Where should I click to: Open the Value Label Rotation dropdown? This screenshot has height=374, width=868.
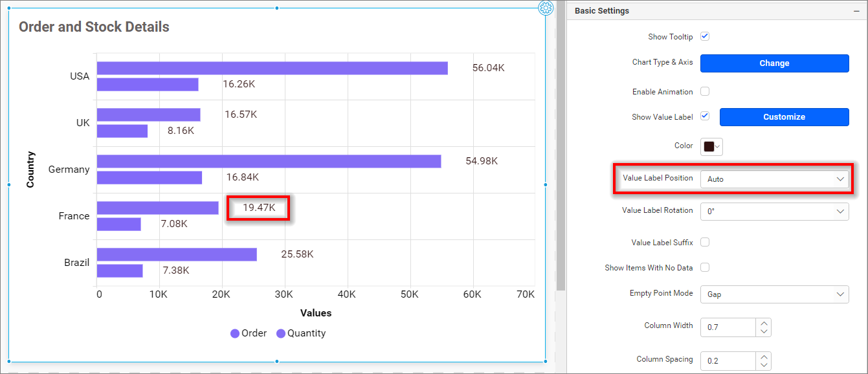774,211
